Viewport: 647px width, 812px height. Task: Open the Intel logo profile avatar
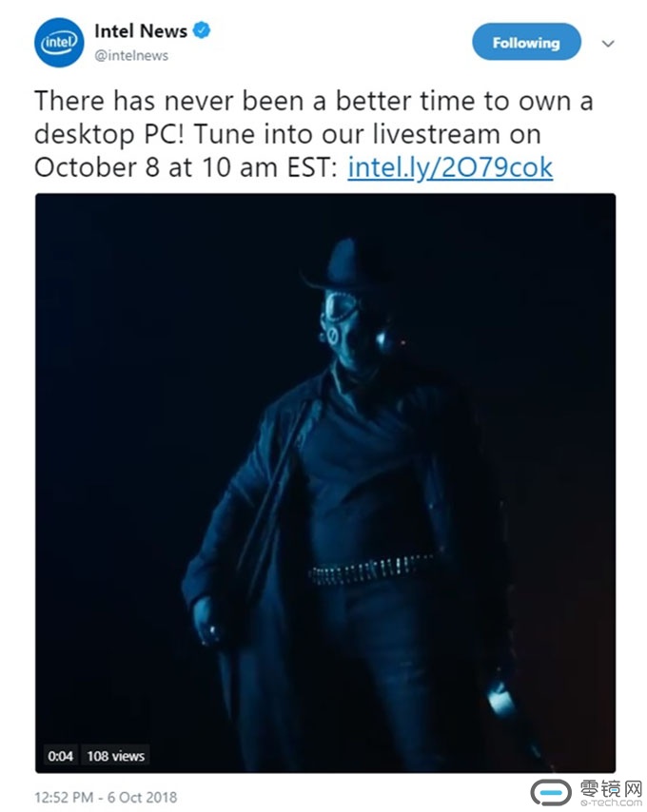click(x=59, y=43)
